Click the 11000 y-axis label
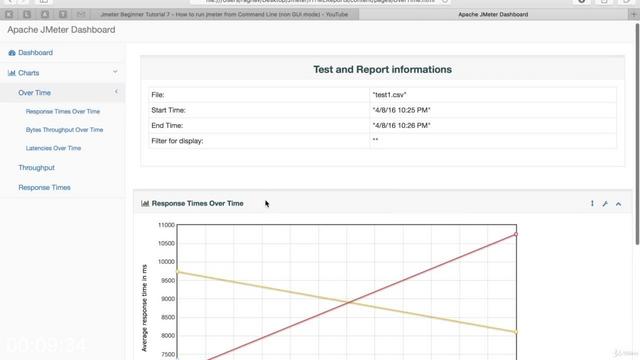Screen dimensions: 640x360 [166, 225]
